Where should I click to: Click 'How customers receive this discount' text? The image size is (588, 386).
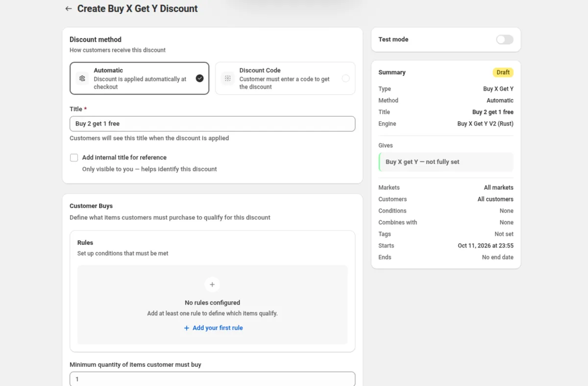pyautogui.click(x=118, y=50)
